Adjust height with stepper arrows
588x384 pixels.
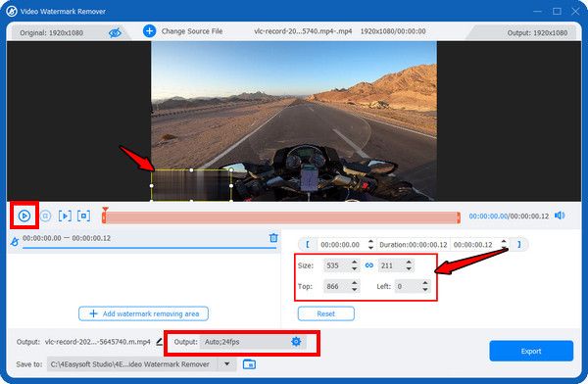[x=409, y=265]
